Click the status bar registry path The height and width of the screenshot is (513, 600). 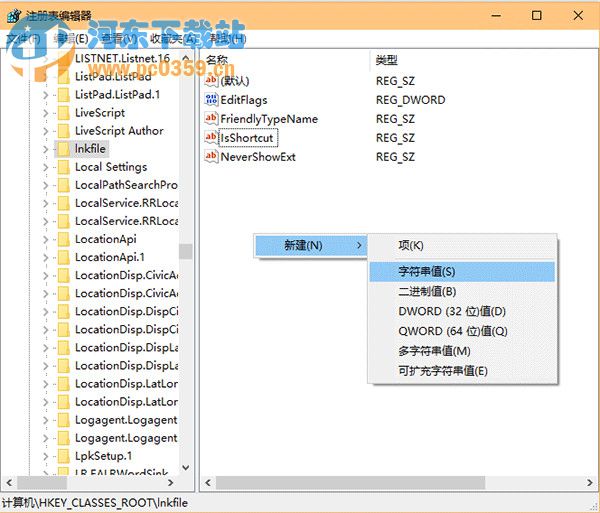coord(95,503)
